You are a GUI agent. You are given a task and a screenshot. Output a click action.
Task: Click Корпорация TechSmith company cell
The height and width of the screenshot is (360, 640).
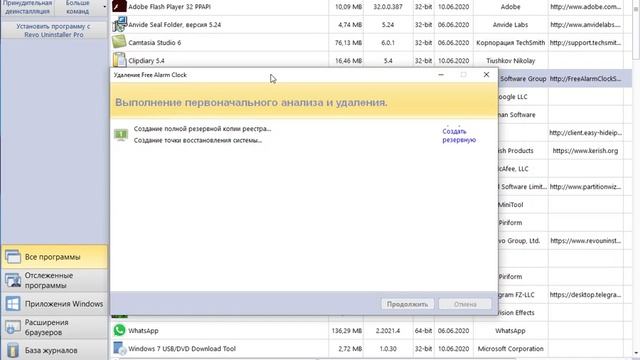pyautogui.click(x=511, y=42)
